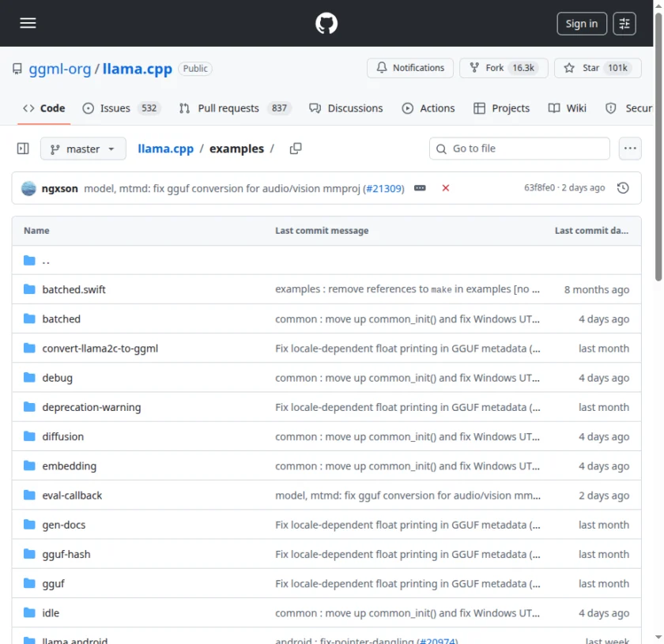The image size is (664, 644).
Task: Click ngxson's avatar on the commit bar
Action: tap(28, 188)
